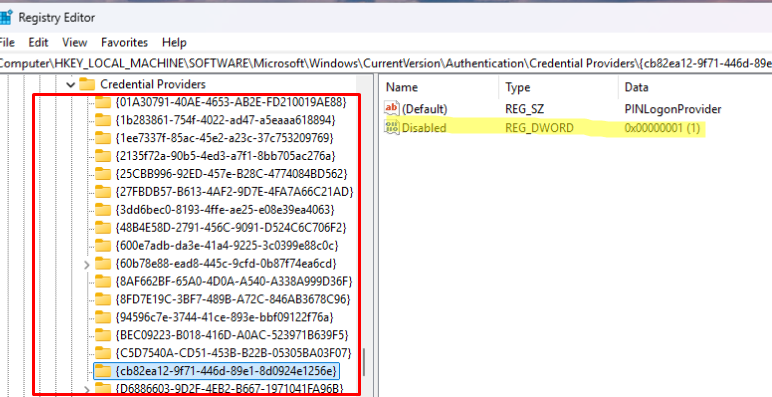Image resolution: width=772 pixels, height=397 pixels.
Task: Click folder icon of {C5D7540A-CD51-453B-B22B-05305BA03F07}
Action: coord(103,353)
